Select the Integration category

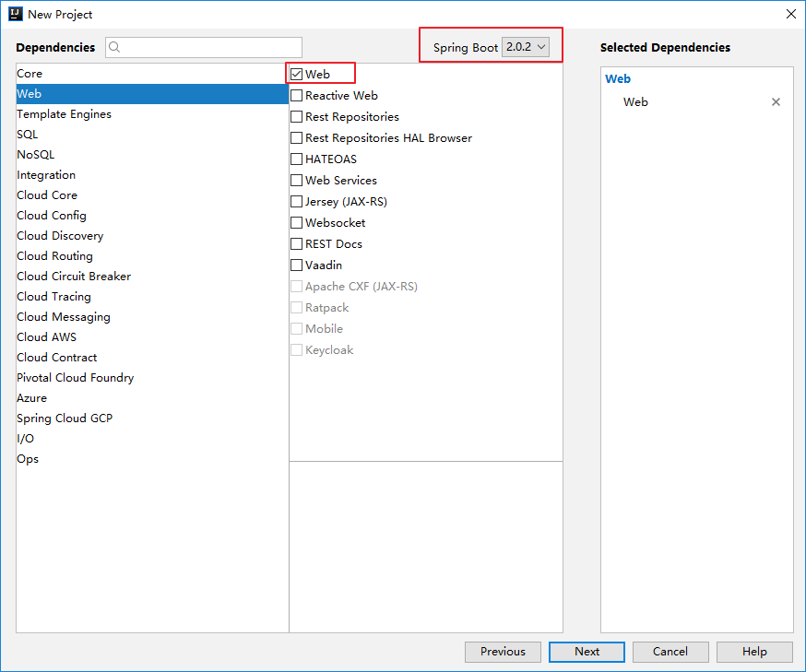tap(152, 174)
